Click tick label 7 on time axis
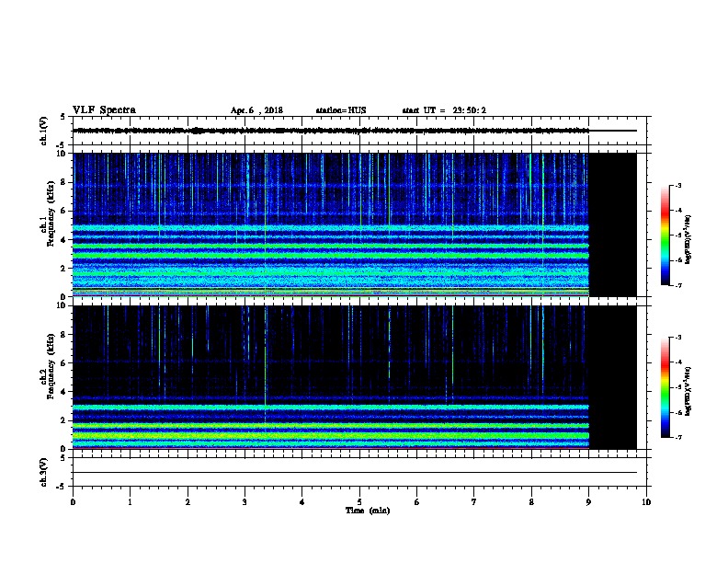728x563 pixels. 474,502
